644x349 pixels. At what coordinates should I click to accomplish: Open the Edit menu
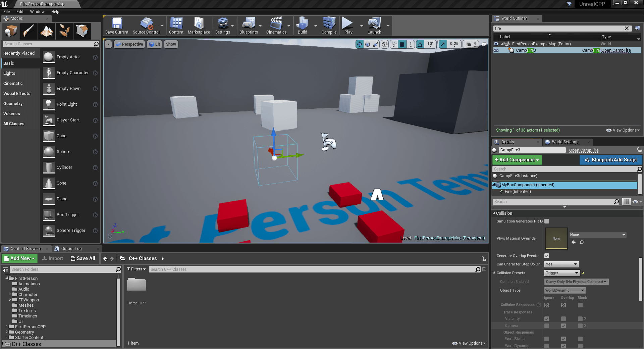click(x=20, y=12)
